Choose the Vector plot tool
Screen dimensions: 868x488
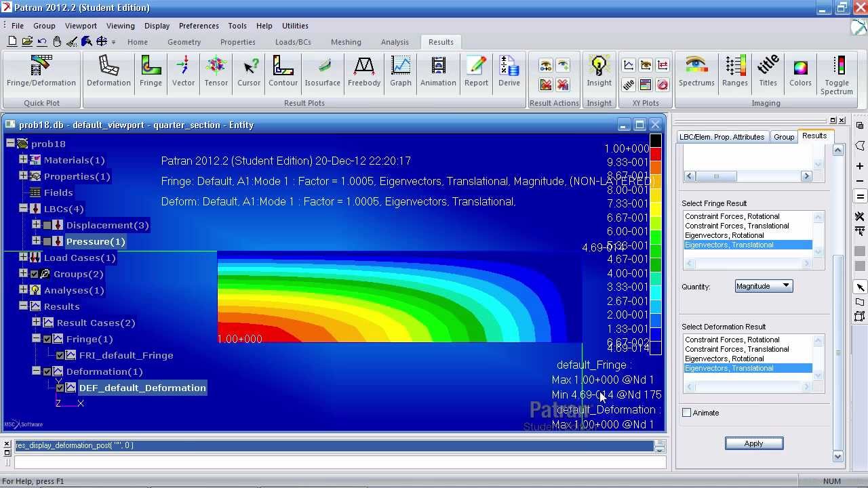click(183, 72)
